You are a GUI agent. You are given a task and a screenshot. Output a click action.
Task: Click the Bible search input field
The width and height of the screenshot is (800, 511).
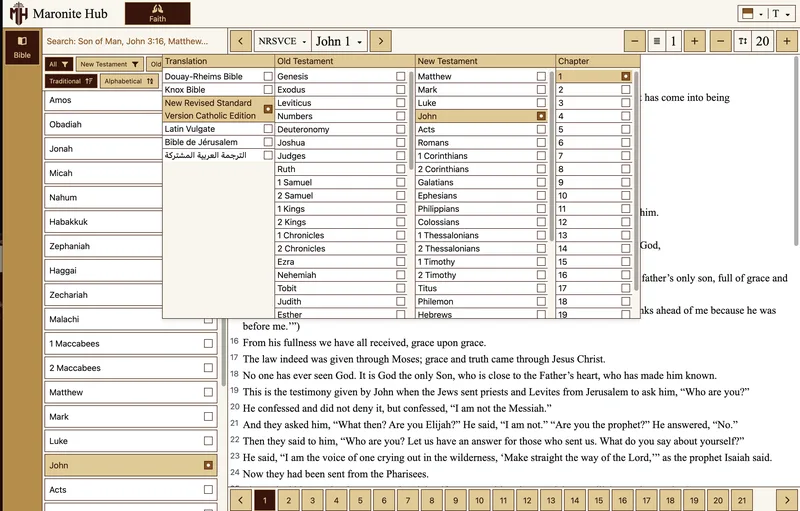(135, 41)
